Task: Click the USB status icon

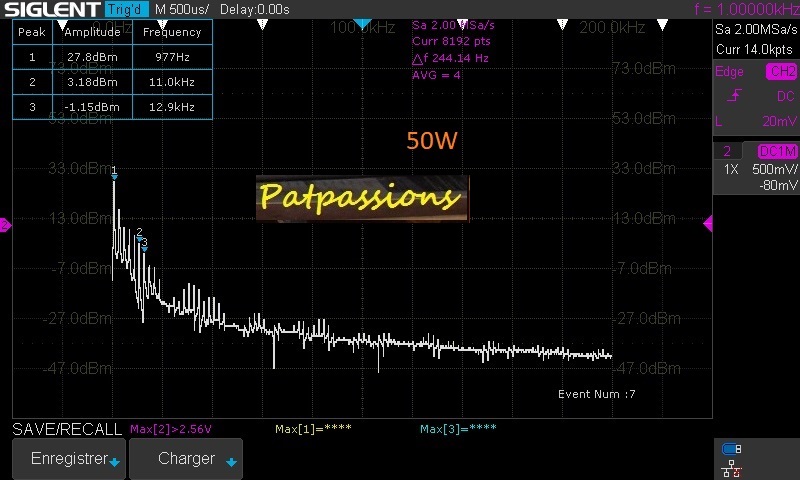Action: pos(732,449)
